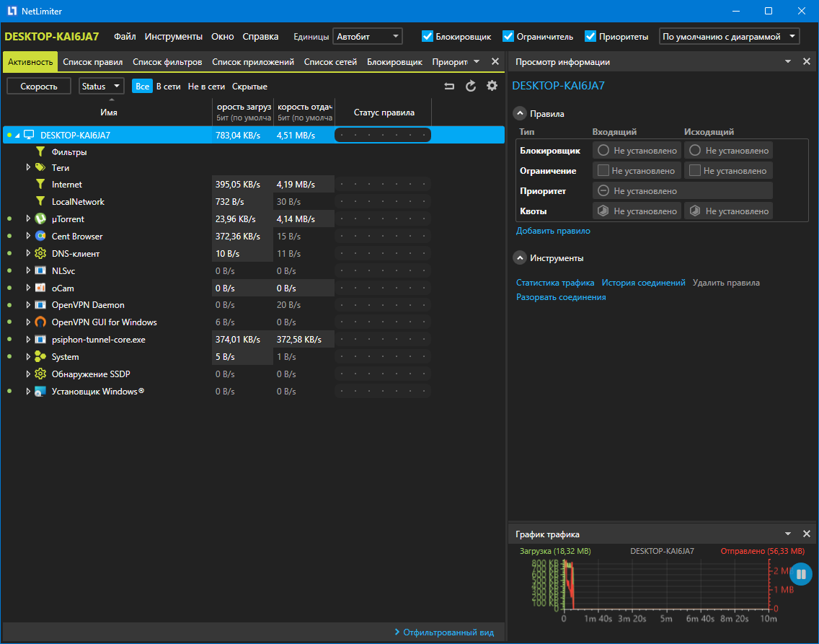Switch to the Список правил tab
Screen dimensions: 819x644
[92, 62]
